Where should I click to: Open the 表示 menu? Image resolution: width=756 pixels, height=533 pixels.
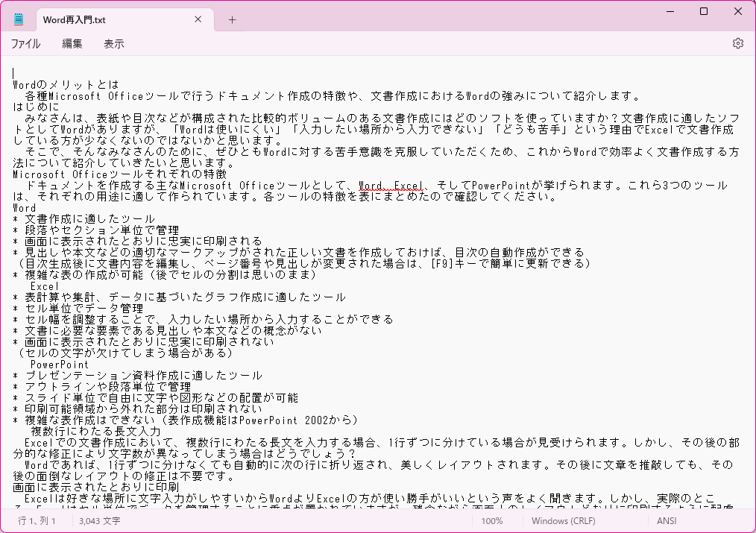coord(114,44)
